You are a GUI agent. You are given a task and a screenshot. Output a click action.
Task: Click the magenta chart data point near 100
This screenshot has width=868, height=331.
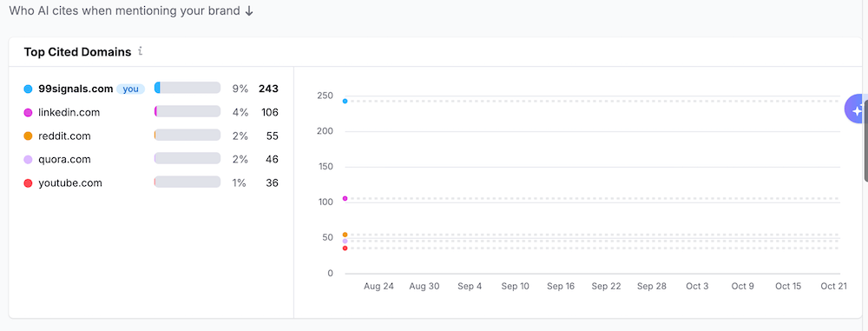coord(345,198)
